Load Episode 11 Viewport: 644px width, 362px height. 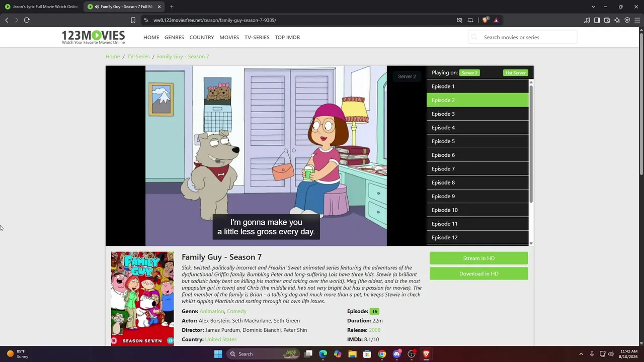[x=477, y=224]
